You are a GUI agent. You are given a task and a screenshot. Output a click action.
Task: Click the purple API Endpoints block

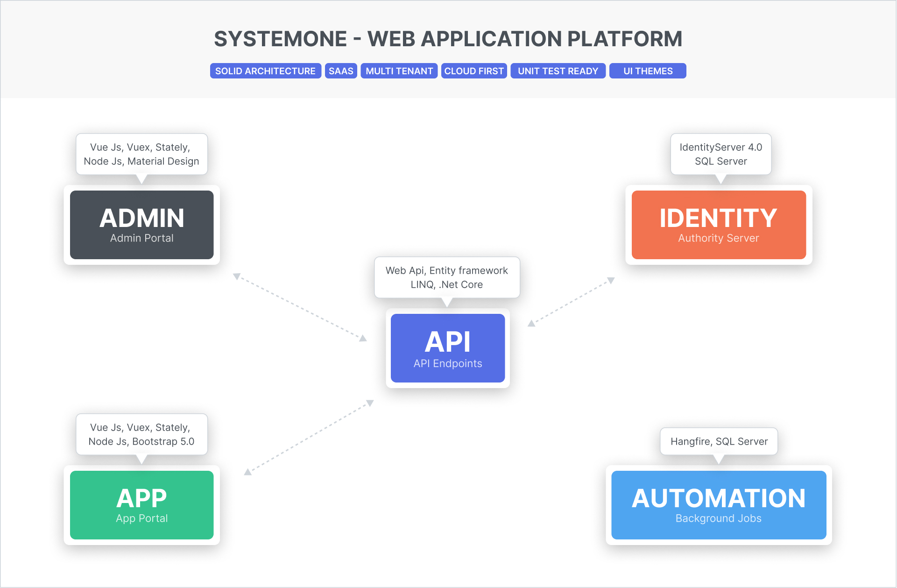(448, 348)
